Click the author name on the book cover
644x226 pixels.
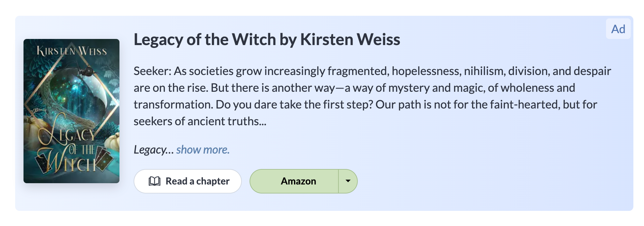[x=71, y=51]
